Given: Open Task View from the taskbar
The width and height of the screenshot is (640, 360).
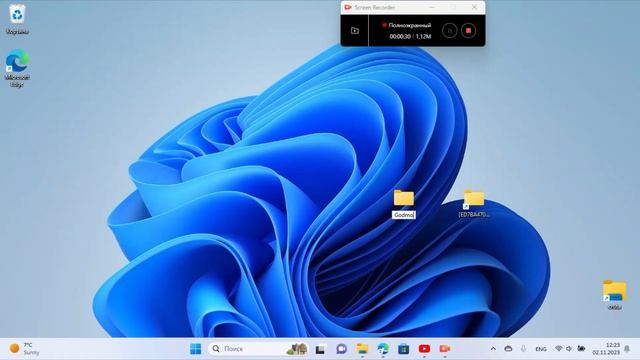Looking at the screenshot, I should [320, 349].
